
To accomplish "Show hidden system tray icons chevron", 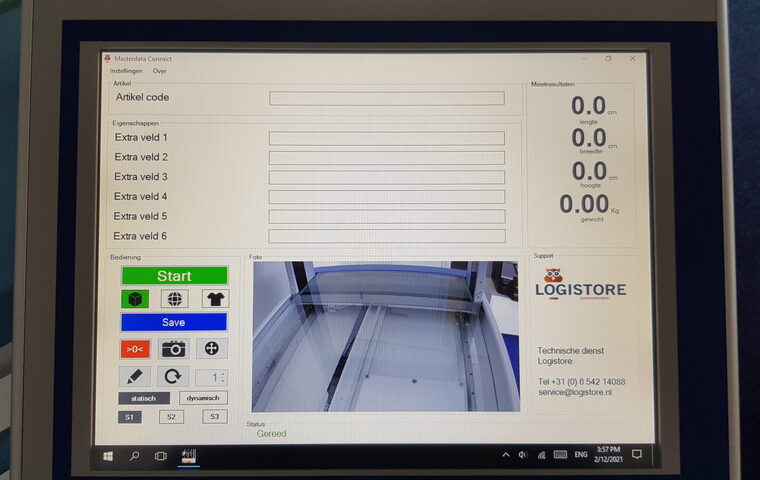I will [505, 455].
